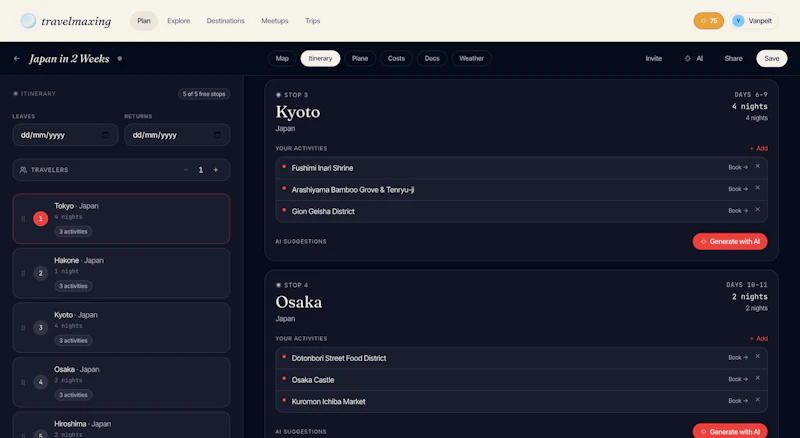Click the Leaves date input field
This screenshot has width=800, height=438.
tap(65, 135)
